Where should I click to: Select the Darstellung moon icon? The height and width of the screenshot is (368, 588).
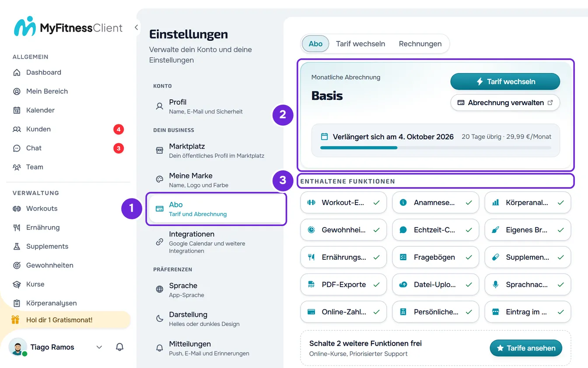pos(160,318)
